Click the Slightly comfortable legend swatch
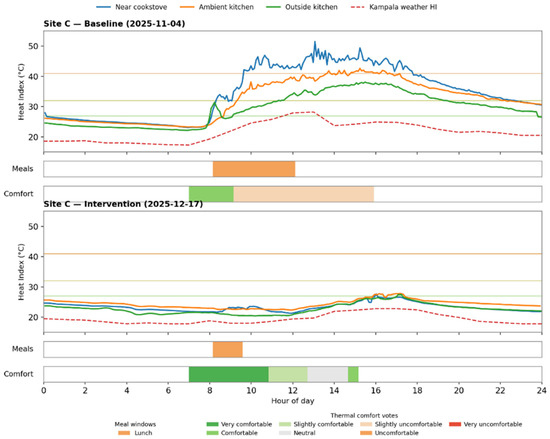The width and height of the screenshot is (550, 439). [285, 424]
